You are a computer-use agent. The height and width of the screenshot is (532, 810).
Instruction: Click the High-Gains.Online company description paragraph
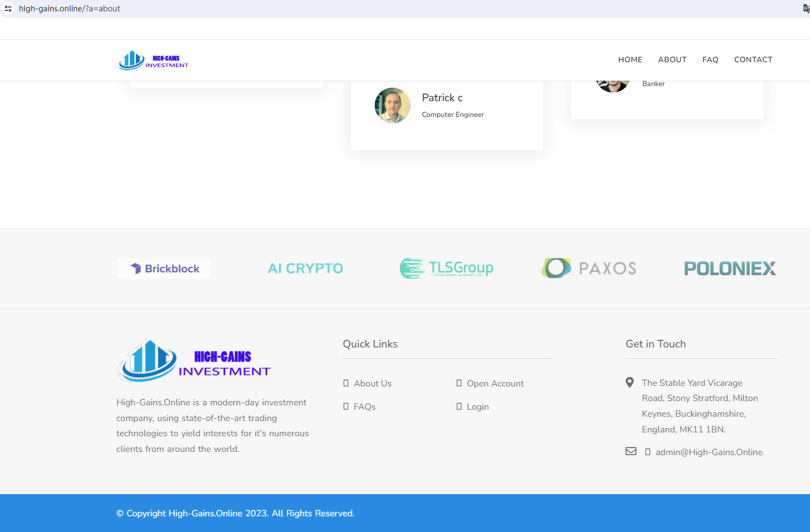tap(213, 426)
